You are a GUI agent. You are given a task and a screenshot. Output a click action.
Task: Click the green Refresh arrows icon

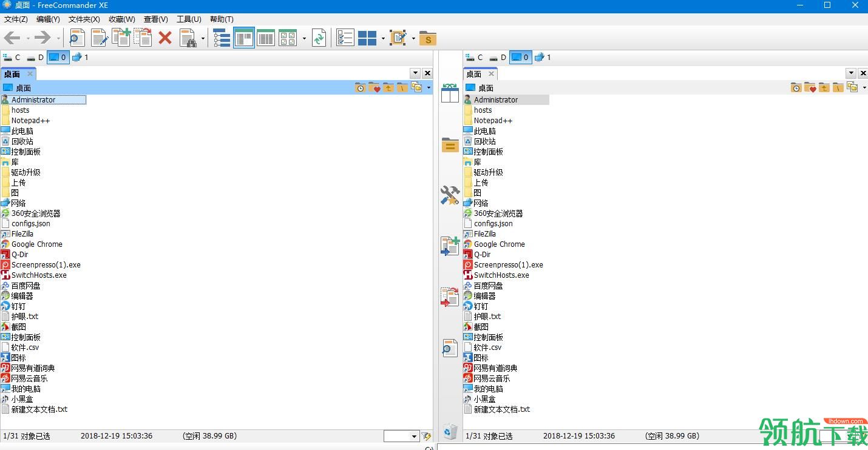pos(319,38)
